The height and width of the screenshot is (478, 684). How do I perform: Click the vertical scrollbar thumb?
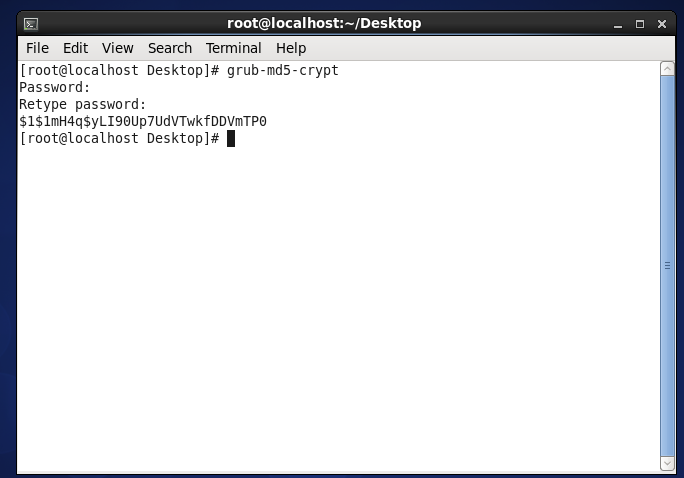coord(667,266)
